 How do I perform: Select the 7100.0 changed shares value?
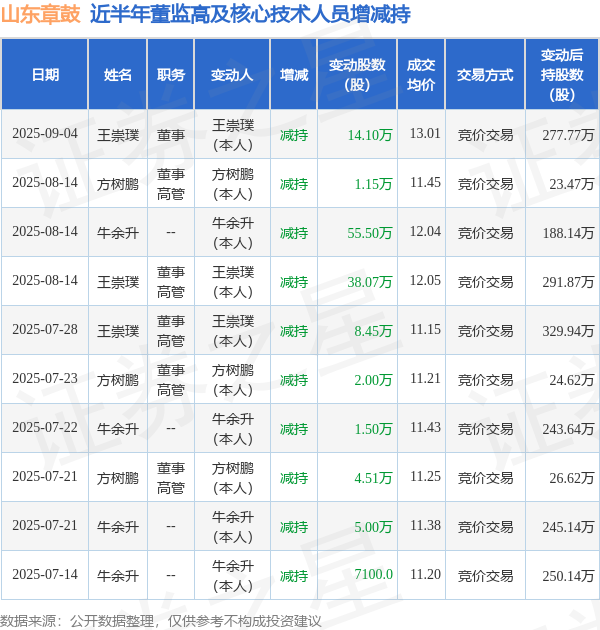[x=373, y=575]
